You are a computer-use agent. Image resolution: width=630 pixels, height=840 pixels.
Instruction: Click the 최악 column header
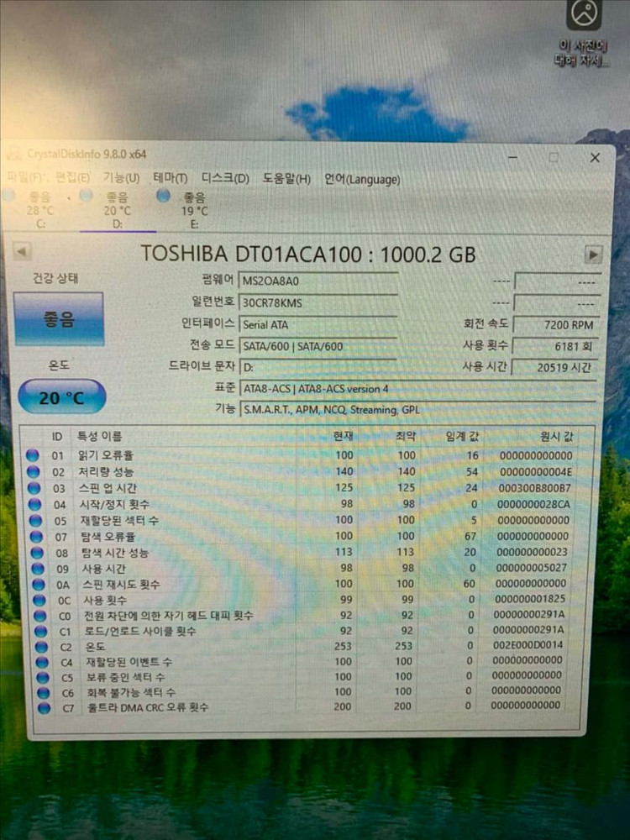405,436
